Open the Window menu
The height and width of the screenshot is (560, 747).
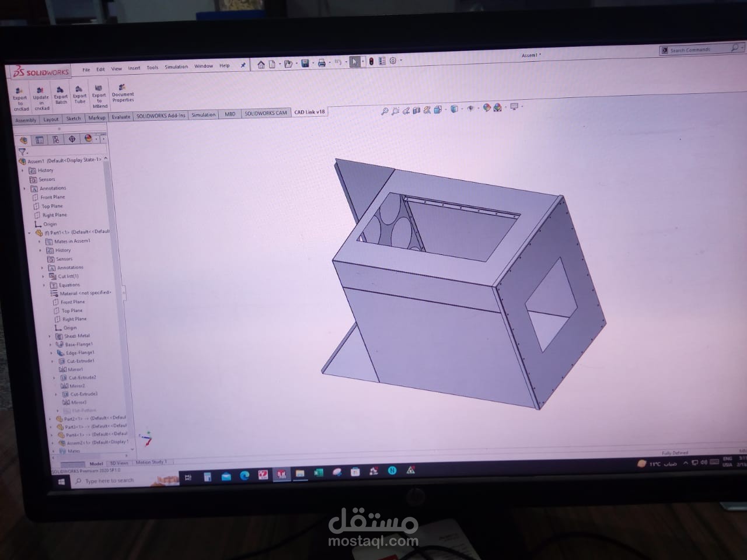pyautogui.click(x=204, y=66)
